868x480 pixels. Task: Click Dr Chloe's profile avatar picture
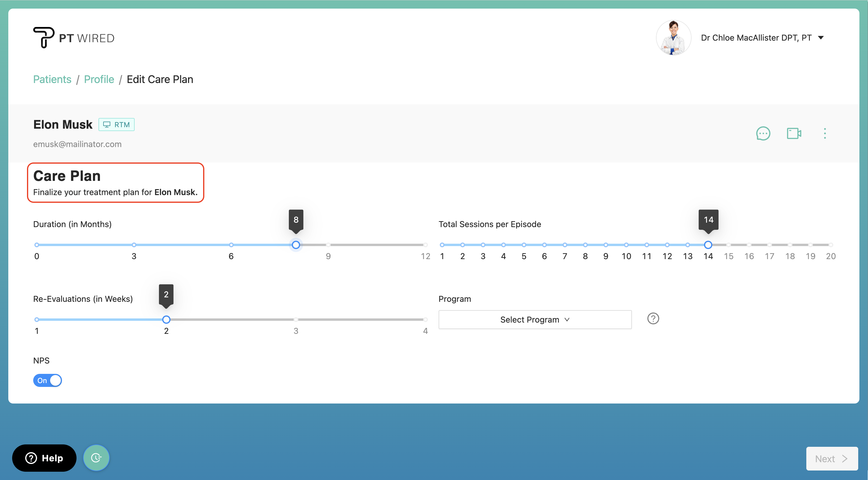coord(673,38)
